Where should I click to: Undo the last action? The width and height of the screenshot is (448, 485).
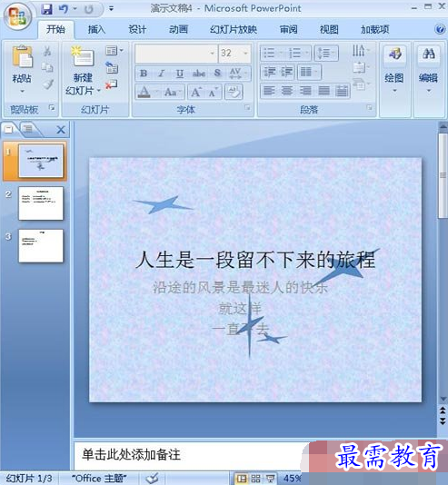[64, 9]
